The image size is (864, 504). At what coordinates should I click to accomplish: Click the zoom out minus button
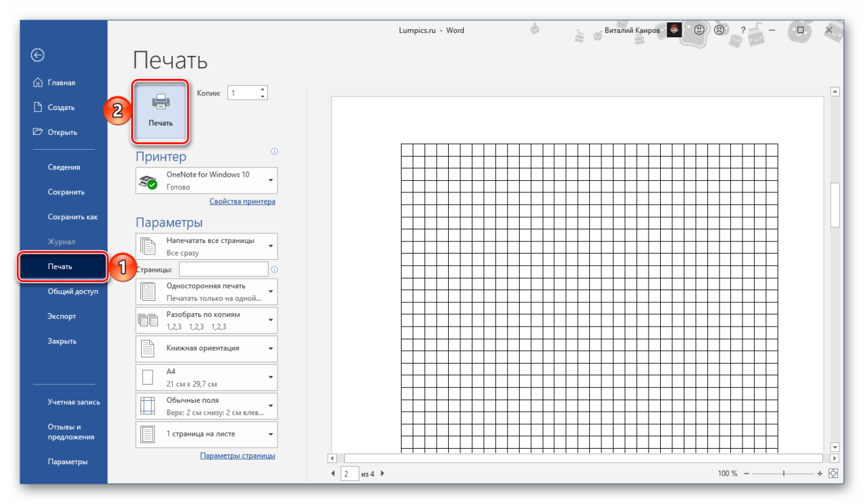point(746,474)
